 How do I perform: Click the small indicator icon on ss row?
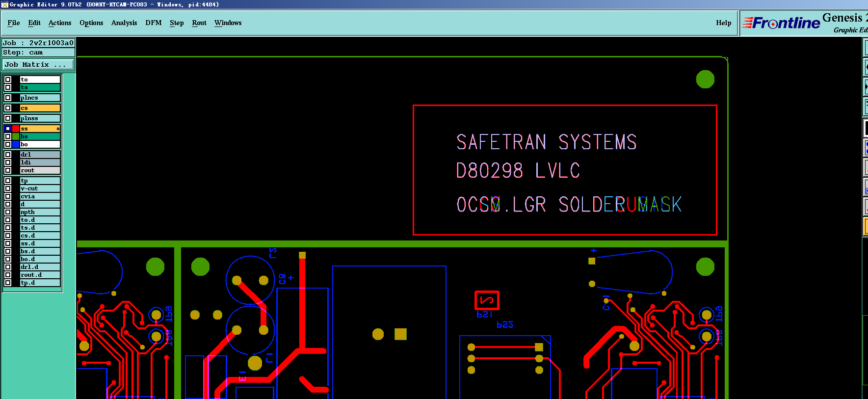coord(58,129)
